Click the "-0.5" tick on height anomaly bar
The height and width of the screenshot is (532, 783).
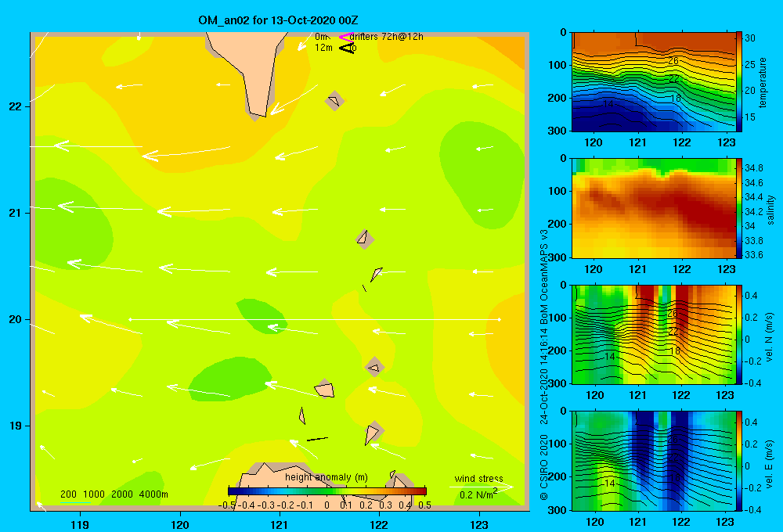(x=227, y=505)
